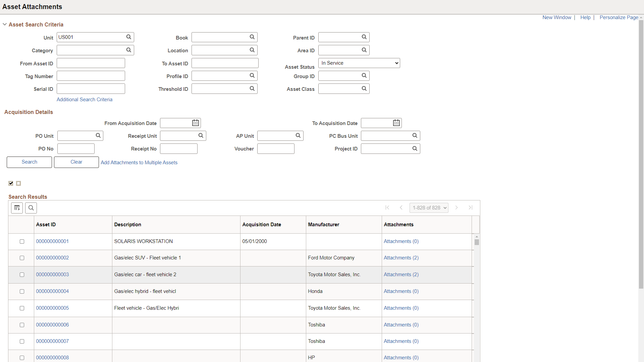Click the grid personalize icon in Search Results
Image resolution: width=644 pixels, height=362 pixels.
click(x=17, y=208)
